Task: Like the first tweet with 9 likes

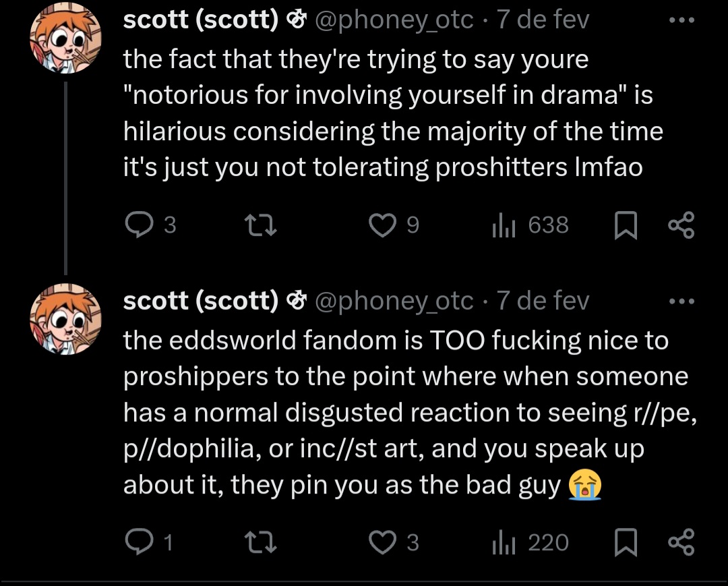Action: pyautogui.click(x=384, y=225)
